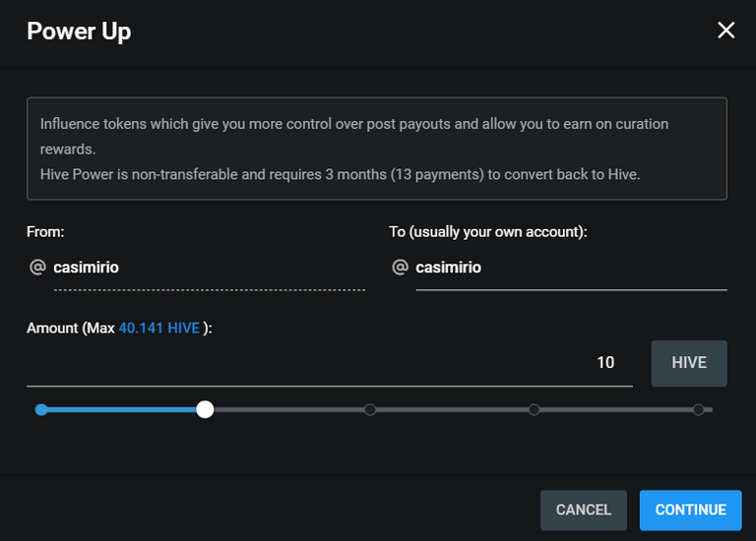Click the @ icon beside From account
The width and height of the screenshot is (756, 541).
pyautogui.click(x=37, y=267)
